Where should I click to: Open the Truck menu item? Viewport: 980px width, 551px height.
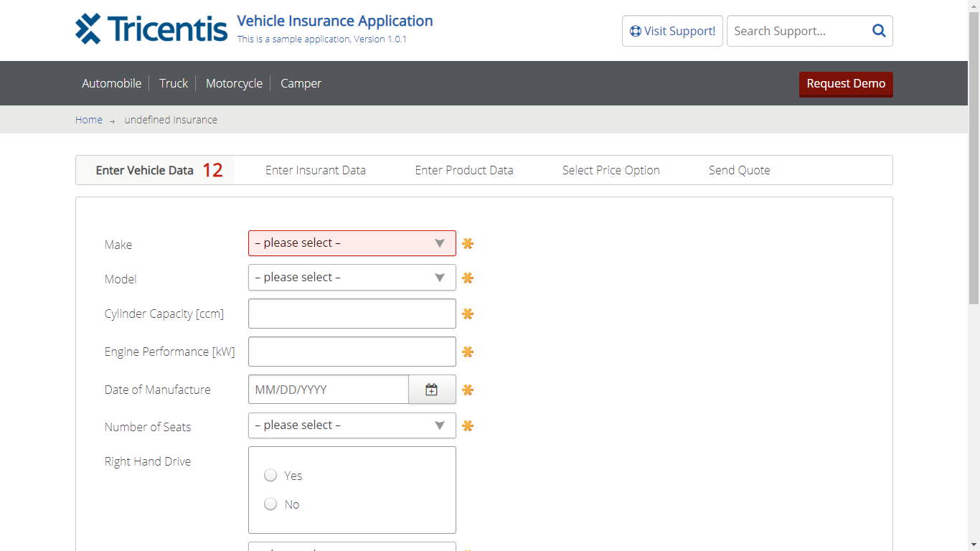pos(174,83)
